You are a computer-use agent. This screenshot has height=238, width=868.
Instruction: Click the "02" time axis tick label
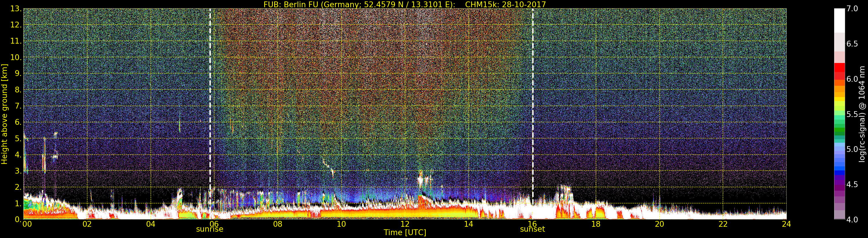pos(87,224)
